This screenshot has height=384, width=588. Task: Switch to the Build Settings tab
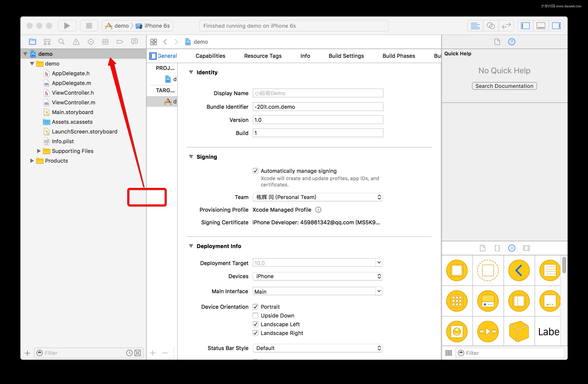[x=346, y=56]
